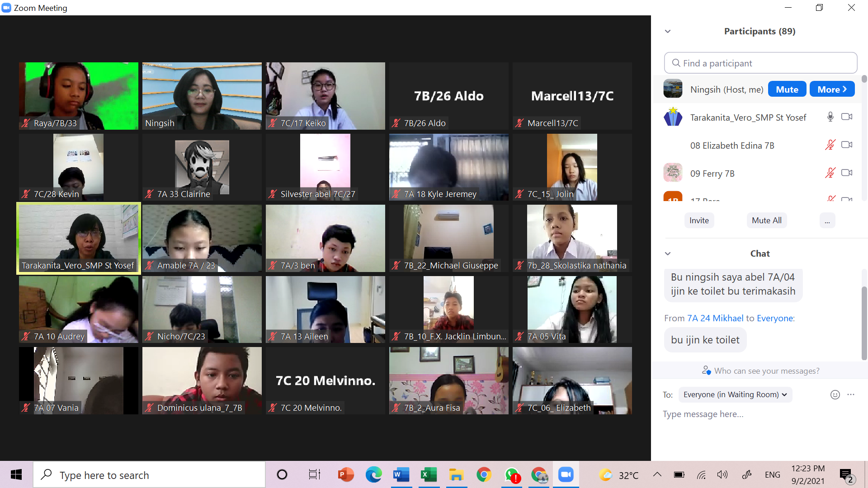Select the 7C/17 Keiko video tile
Viewport: 868px width, 488px height.
(x=325, y=96)
